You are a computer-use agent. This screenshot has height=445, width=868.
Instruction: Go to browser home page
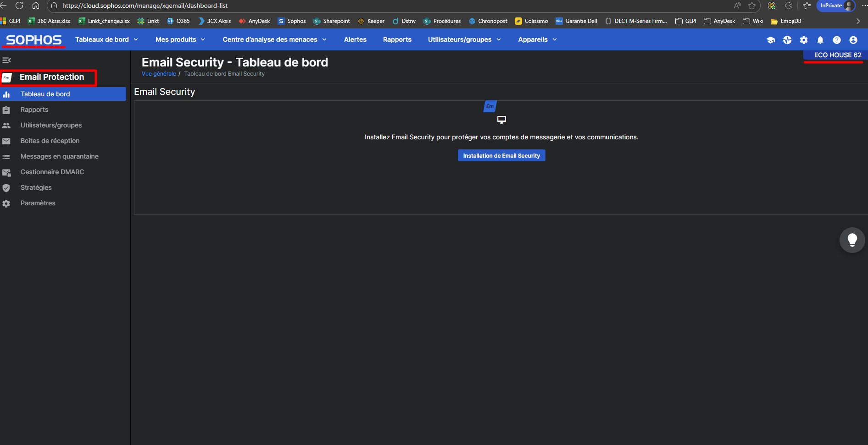(x=36, y=5)
